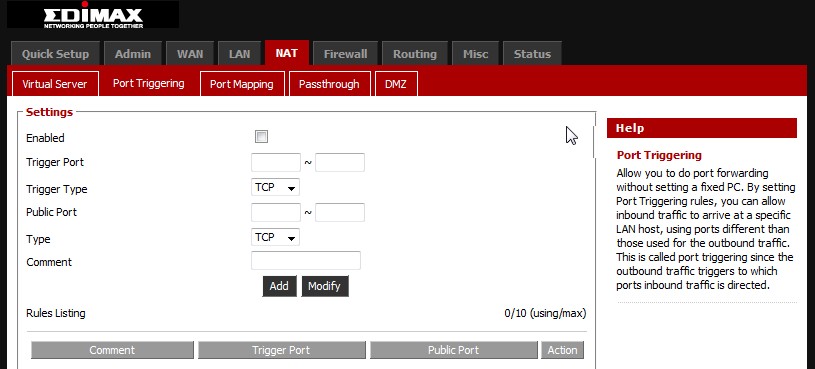This screenshot has height=369, width=815.
Task: Tick the Enabled checkbox
Action: pos(261,137)
